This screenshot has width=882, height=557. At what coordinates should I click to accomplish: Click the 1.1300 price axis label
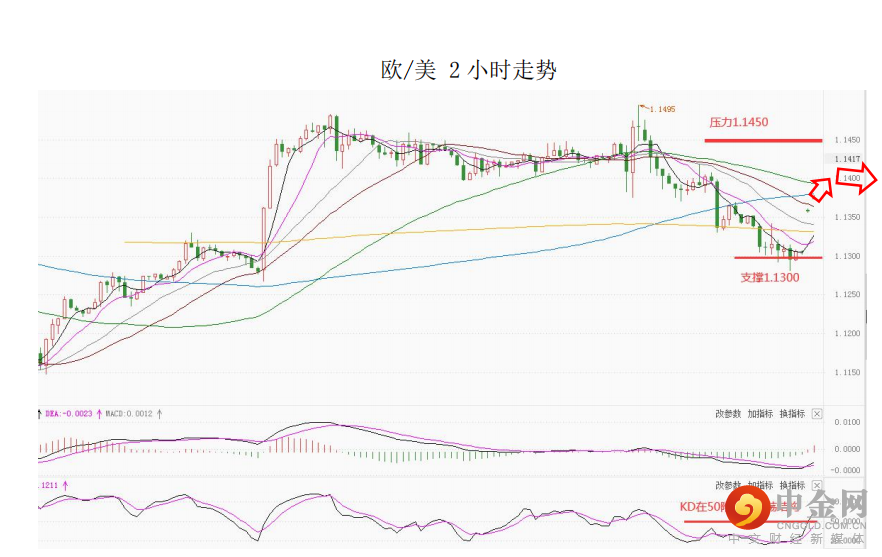pyautogui.click(x=847, y=256)
